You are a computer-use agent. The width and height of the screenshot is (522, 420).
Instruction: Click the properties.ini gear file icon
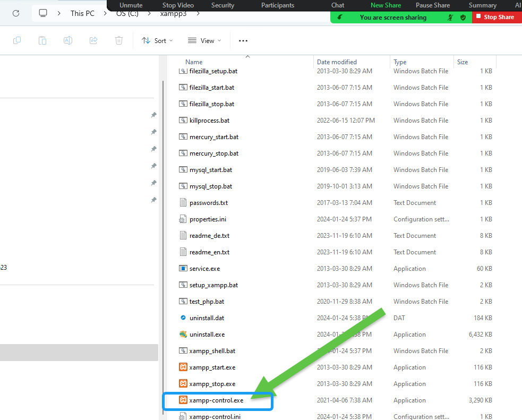183,219
